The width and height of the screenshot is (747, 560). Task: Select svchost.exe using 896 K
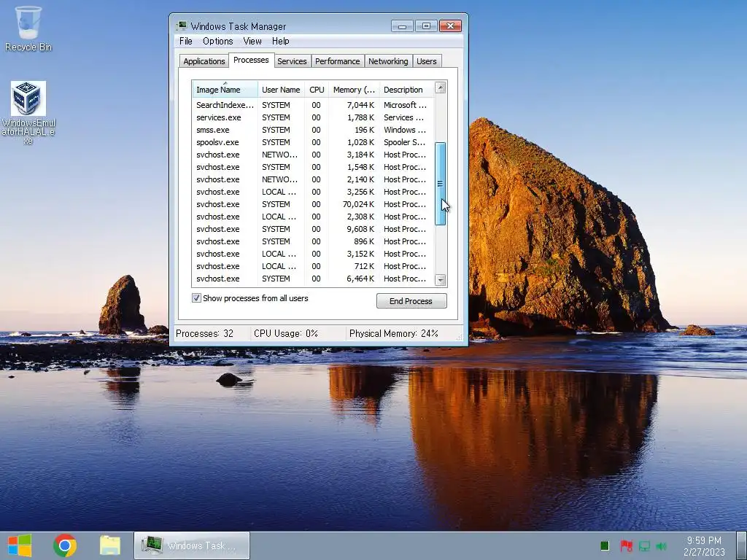click(x=313, y=241)
